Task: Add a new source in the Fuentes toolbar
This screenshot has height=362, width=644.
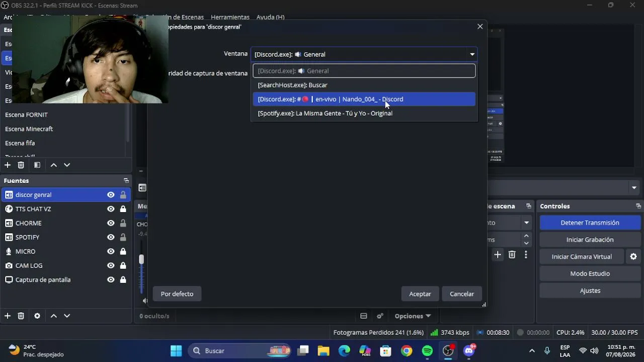Action: (8, 316)
